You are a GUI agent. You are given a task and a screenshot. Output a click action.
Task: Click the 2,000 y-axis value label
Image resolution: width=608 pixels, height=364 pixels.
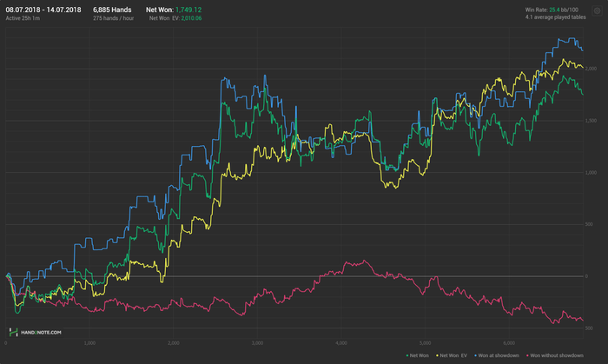[x=591, y=69]
